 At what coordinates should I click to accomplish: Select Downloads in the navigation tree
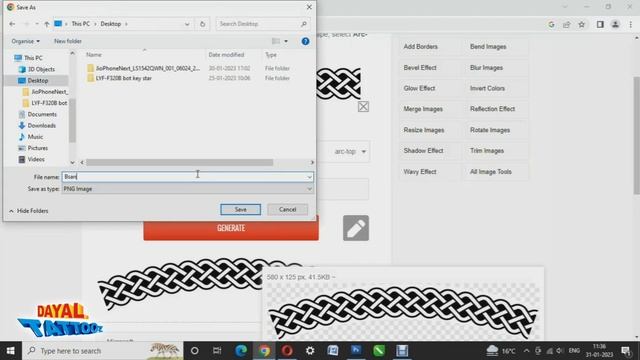point(41,126)
